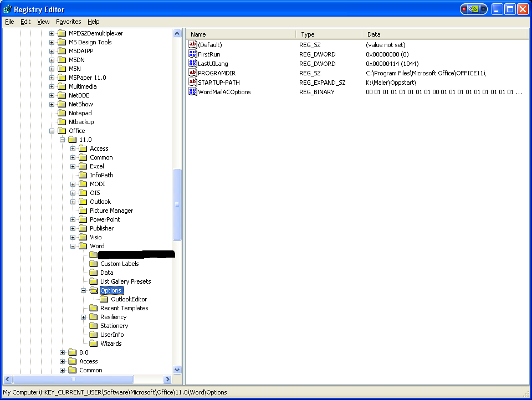Select the Multimedia key
The width and height of the screenshot is (532, 400).
coord(83,86)
